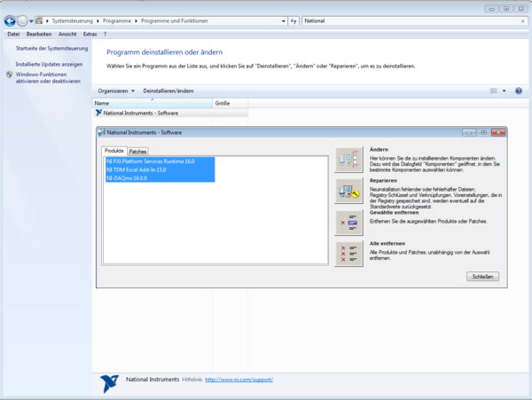The image size is (532, 400).
Task: Close the National Instruments - Software dialog
Action: pos(498,133)
